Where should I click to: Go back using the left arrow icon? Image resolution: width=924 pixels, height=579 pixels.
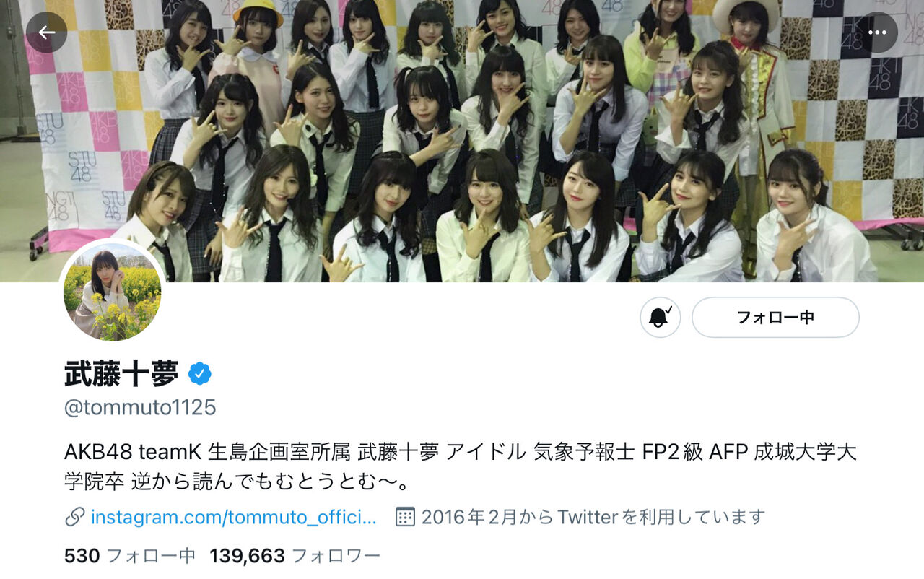coord(47,32)
